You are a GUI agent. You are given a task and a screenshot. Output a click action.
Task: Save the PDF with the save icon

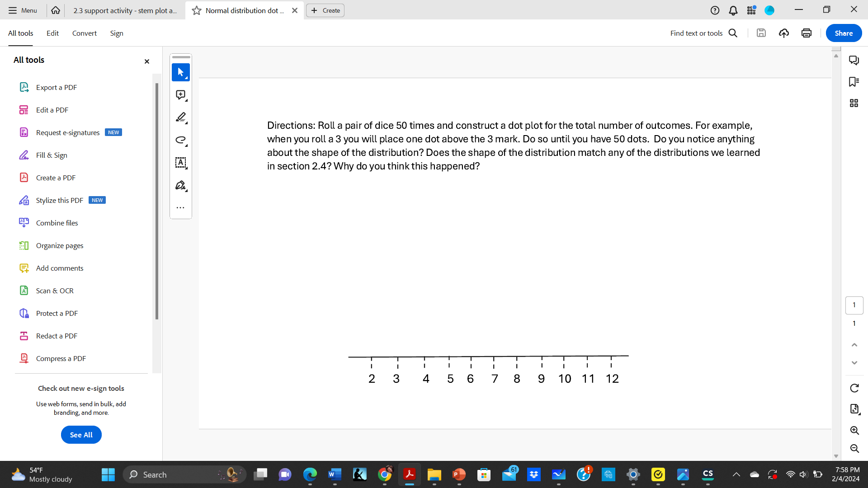pos(761,33)
